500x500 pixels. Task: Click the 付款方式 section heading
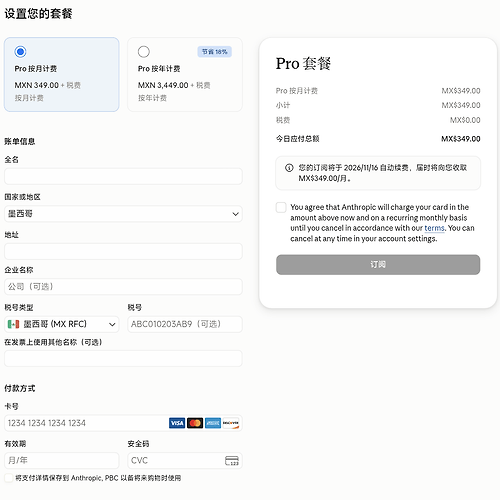coord(20,388)
